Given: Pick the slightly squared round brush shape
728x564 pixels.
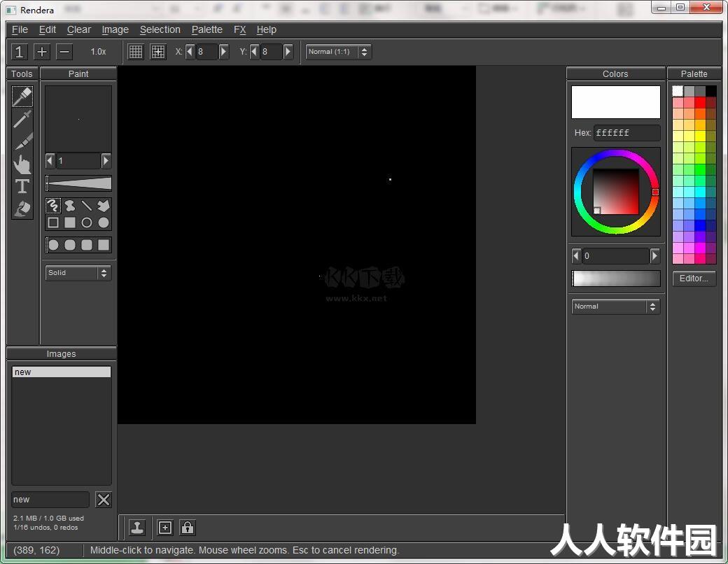Looking at the screenshot, I should pyautogui.click(x=69, y=245).
